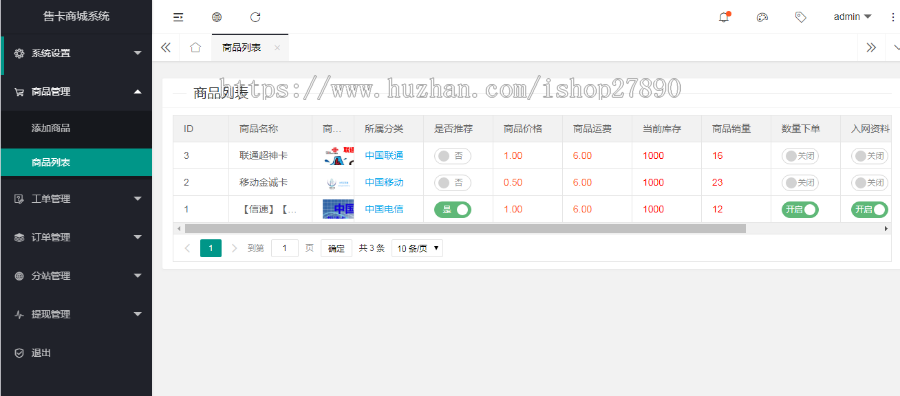Click the 系统设置 gear icon

click(x=20, y=53)
